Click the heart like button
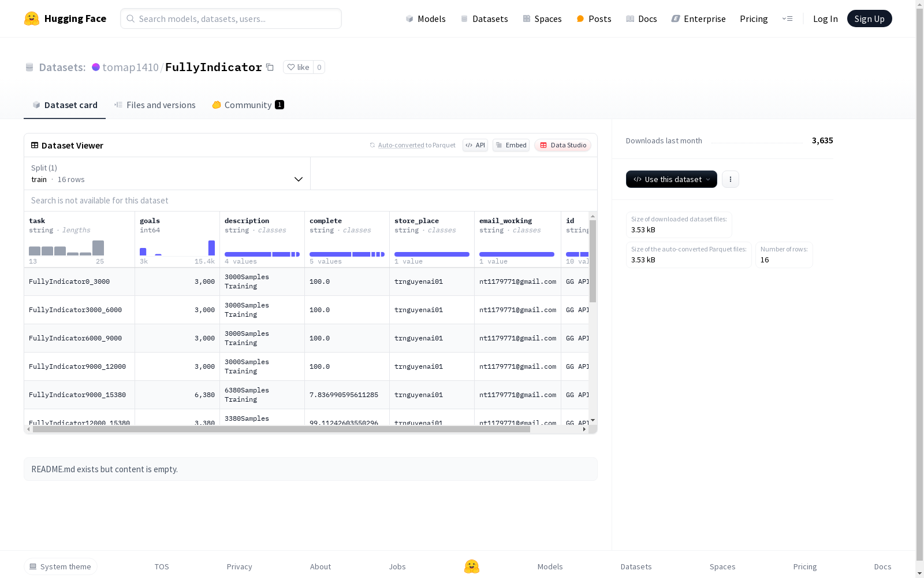 (298, 67)
